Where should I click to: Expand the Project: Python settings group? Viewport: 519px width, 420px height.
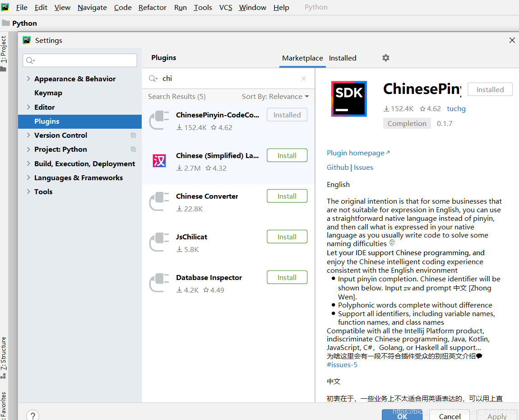click(x=28, y=149)
